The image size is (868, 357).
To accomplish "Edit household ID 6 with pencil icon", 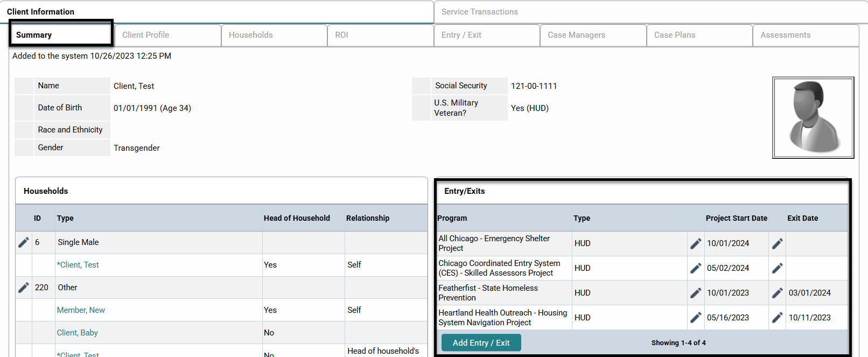I will [24, 242].
